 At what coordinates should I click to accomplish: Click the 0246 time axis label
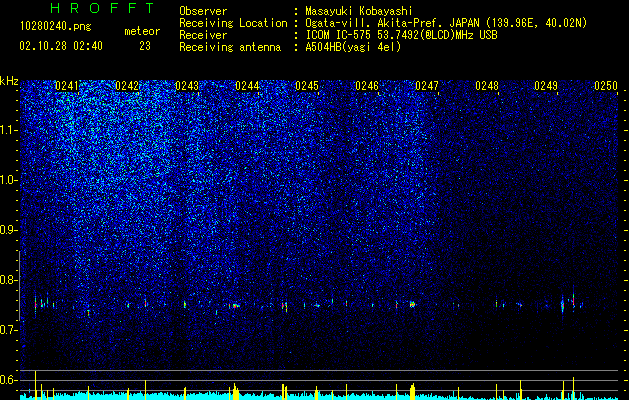[x=367, y=86]
